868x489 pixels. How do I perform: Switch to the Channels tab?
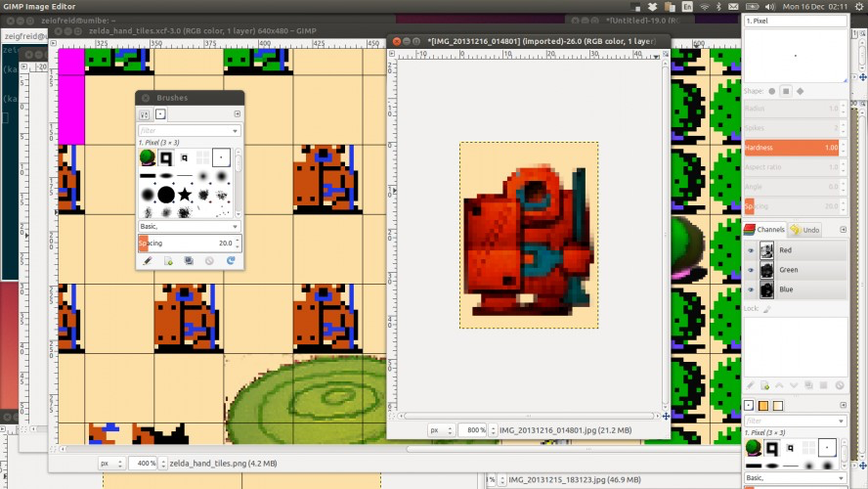pos(764,229)
